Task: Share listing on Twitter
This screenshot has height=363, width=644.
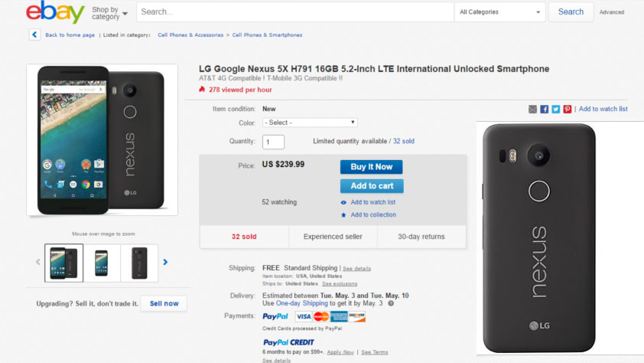Action: [556, 110]
